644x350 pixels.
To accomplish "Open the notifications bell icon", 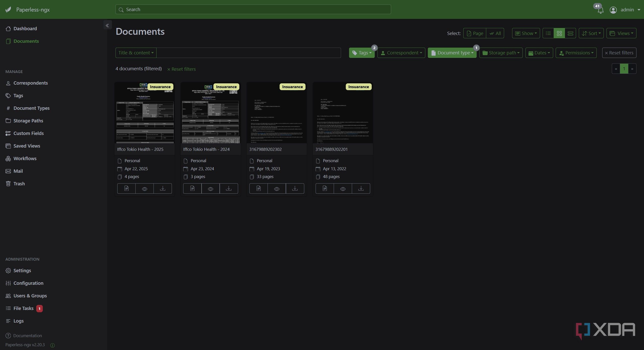I will point(600,10).
